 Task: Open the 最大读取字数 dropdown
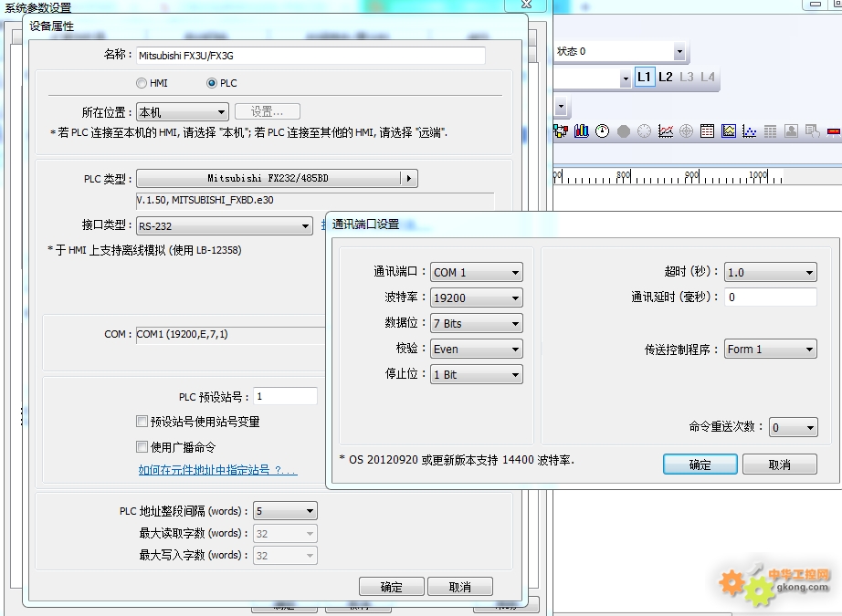(x=285, y=533)
